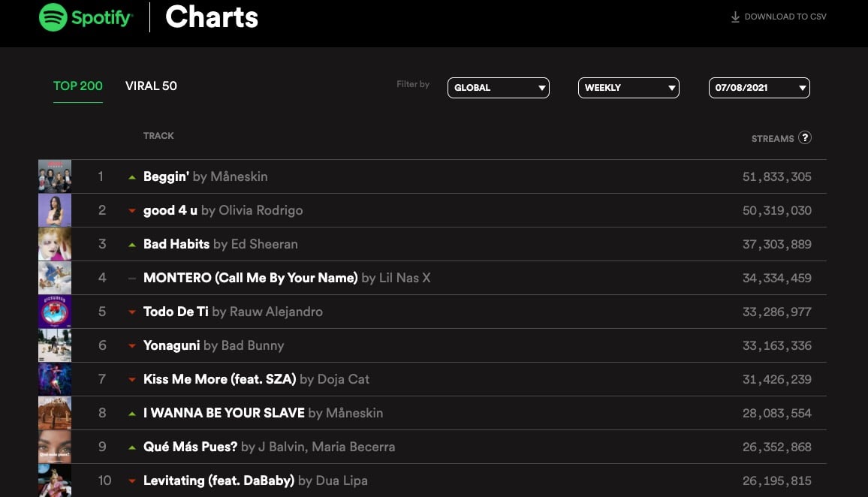
Task: Click the Todo De Ti album artwork
Action: [x=55, y=312]
